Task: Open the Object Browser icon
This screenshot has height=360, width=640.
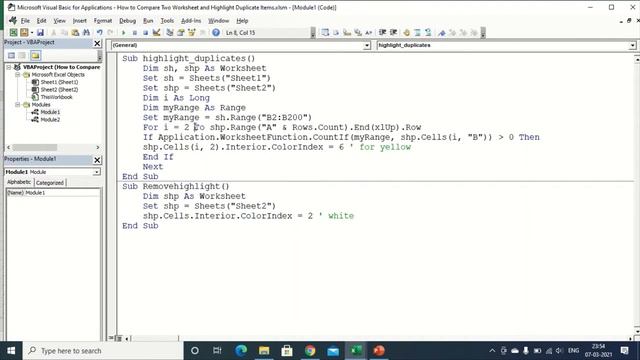Action: tap(191, 33)
